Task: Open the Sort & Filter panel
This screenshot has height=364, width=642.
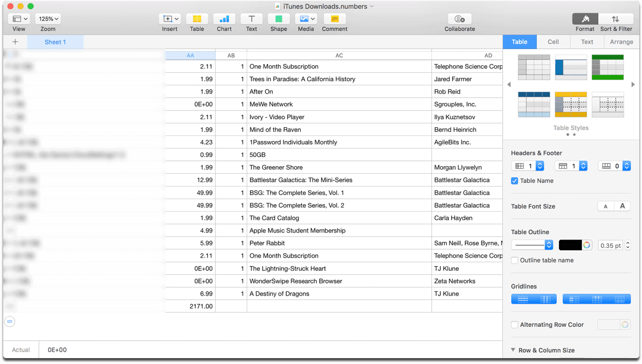Action: [616, 19]
